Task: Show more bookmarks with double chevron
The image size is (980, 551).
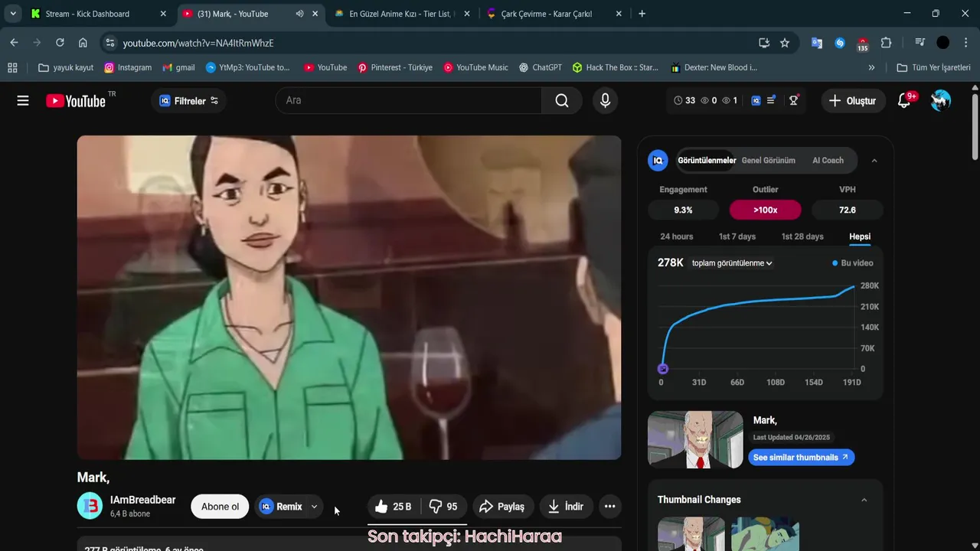Action: (871, 67)
